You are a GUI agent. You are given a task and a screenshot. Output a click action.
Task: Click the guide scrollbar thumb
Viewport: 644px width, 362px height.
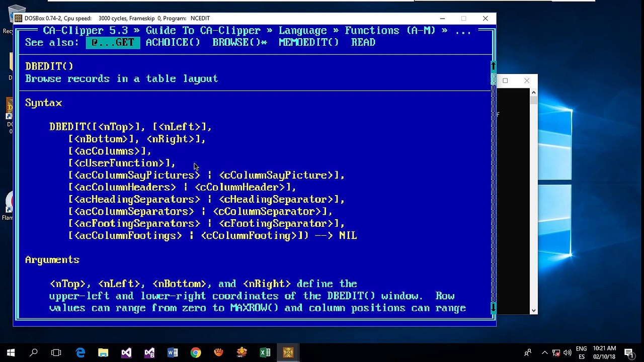point(493,79)
